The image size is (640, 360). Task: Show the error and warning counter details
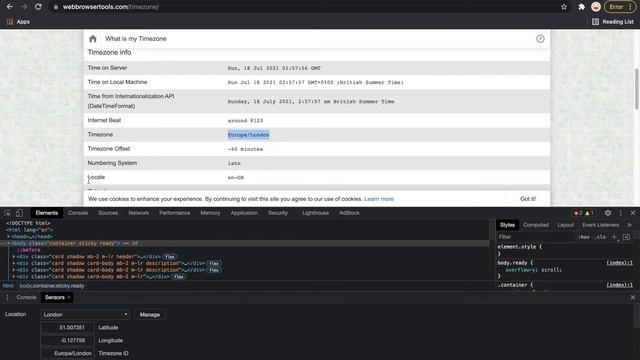click(x=583, y=213)
